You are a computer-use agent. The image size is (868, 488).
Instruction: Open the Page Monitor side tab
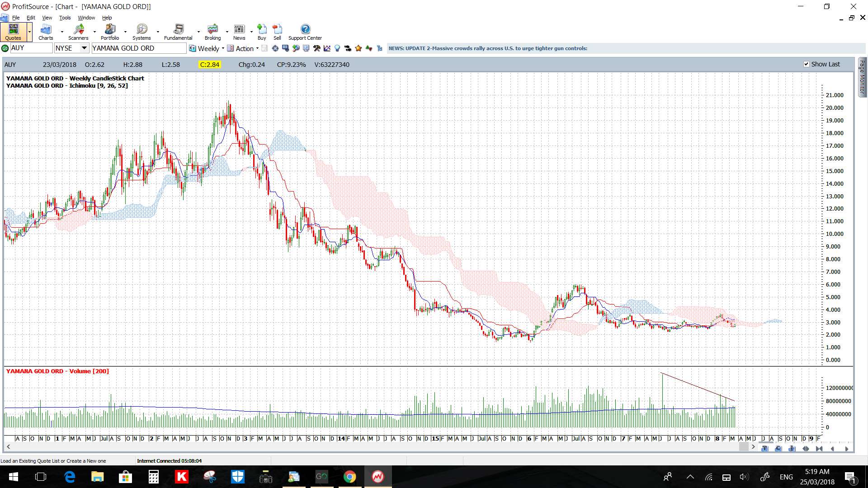[862, 77]
